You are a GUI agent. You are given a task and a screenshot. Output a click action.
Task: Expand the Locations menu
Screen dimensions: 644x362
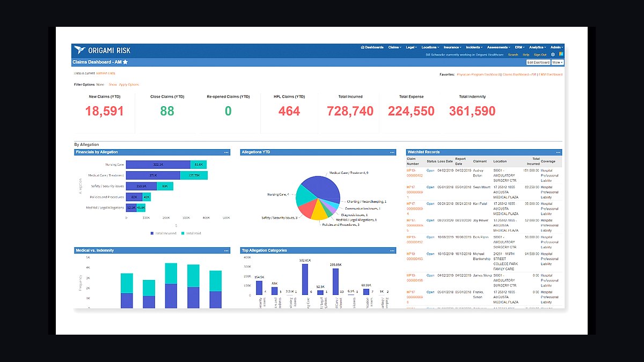click(x=430, y=47)
